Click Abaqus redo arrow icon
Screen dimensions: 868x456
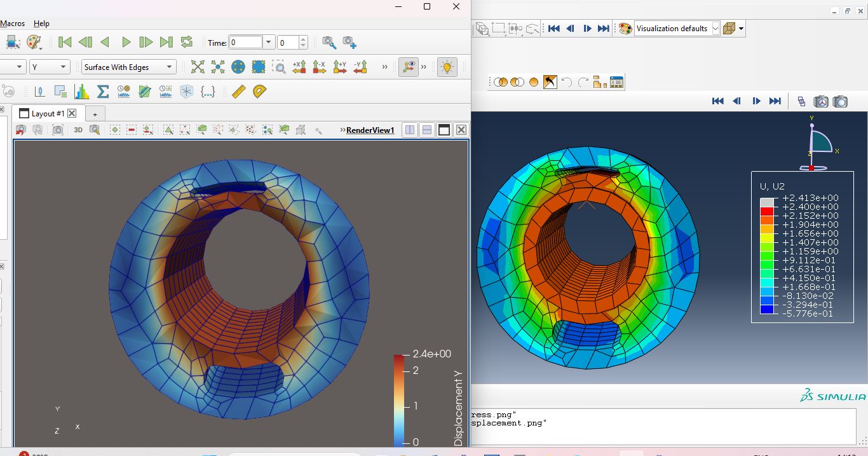click(583, 82)
